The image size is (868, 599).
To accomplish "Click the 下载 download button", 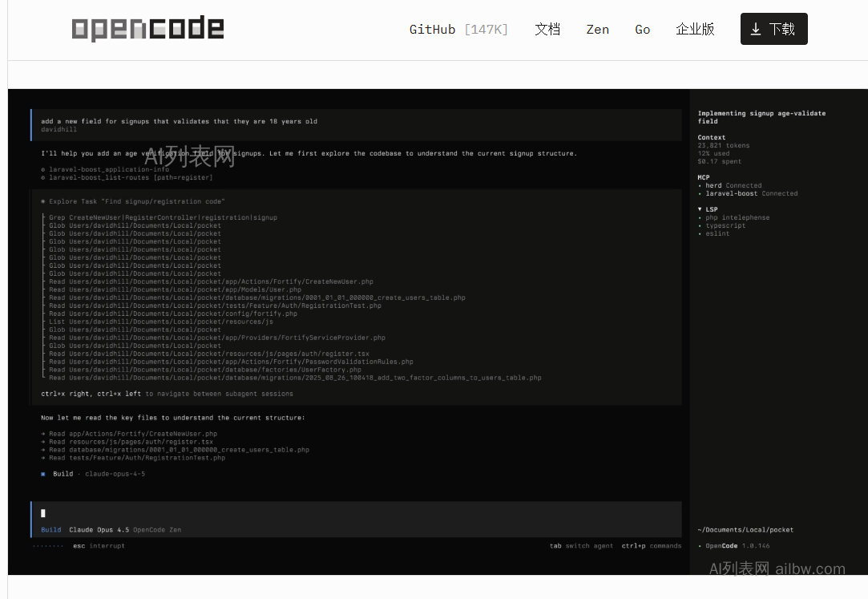I will point(774,29).
